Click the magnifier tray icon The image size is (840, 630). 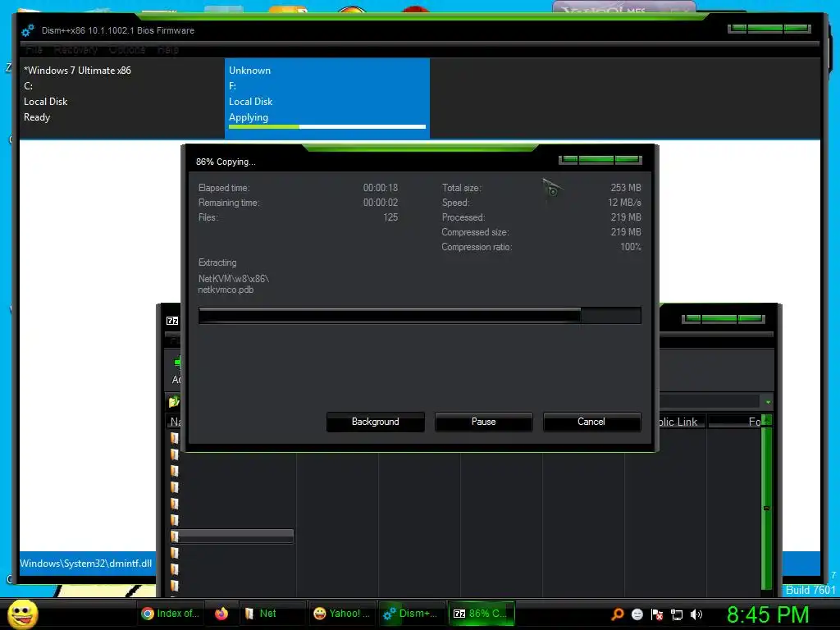point(618,614)
